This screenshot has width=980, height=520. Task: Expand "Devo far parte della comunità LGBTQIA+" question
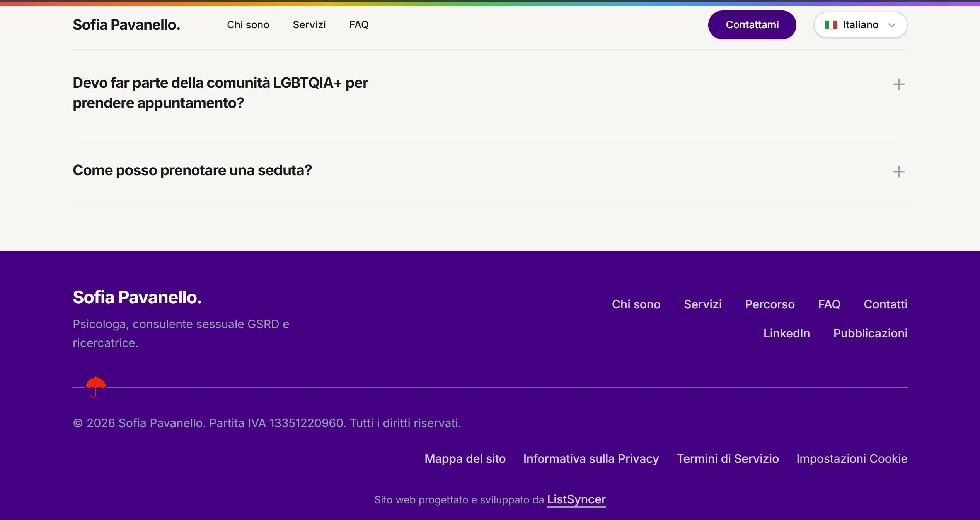[490, 93]
